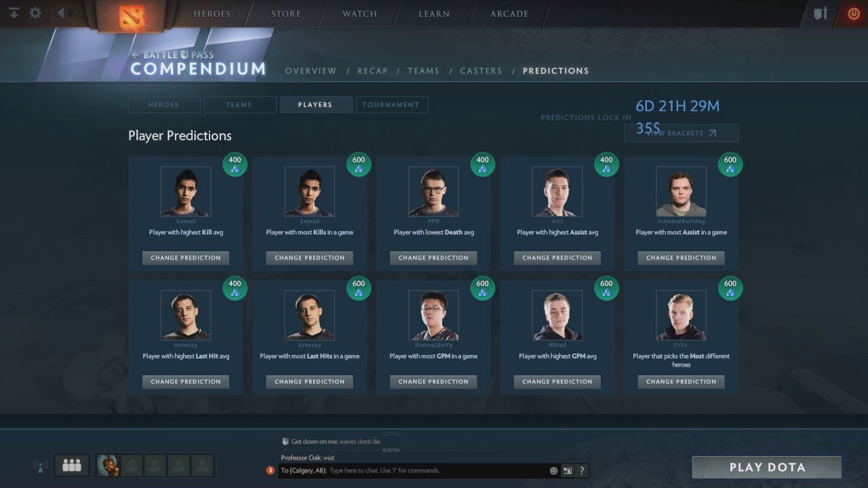Open the armory shield and sword icon
Viewport: 868px width, 488px height.
tap(821, 14)
